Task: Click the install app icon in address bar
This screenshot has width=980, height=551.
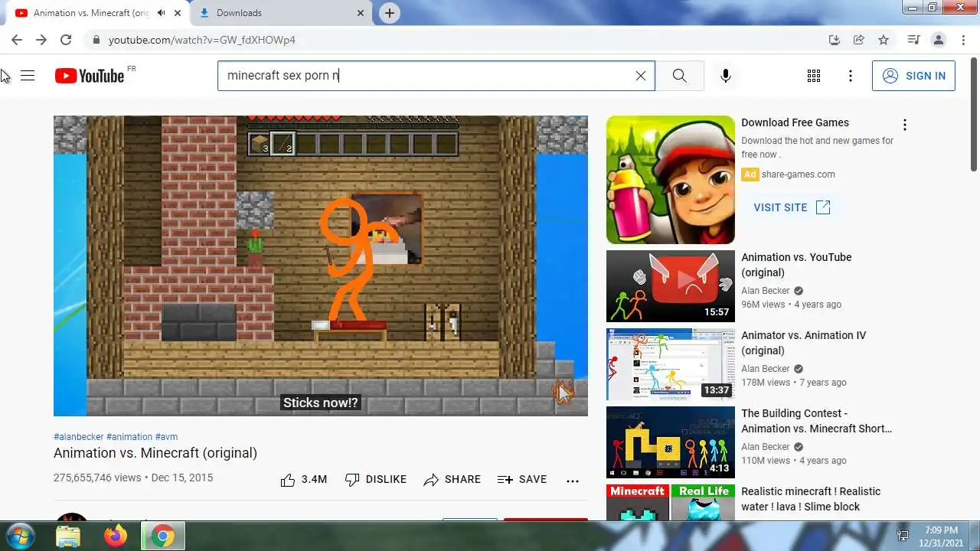Action: click(835, 40)
